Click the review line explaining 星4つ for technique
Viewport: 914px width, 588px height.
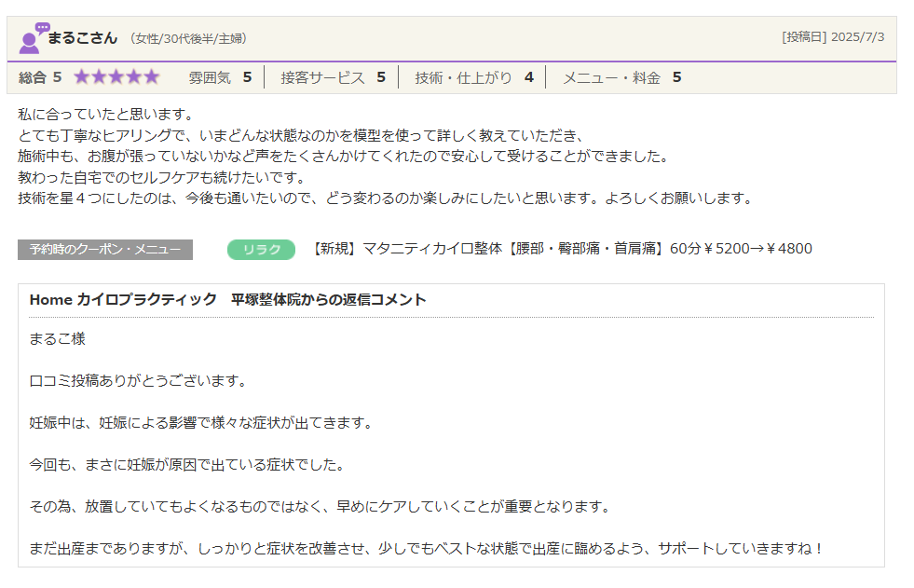[384, 198]
